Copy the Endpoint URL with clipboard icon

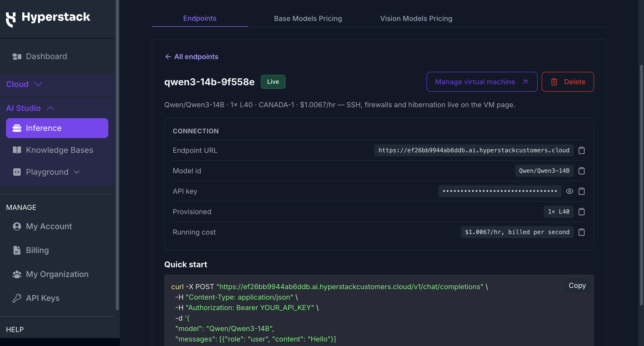582,150
